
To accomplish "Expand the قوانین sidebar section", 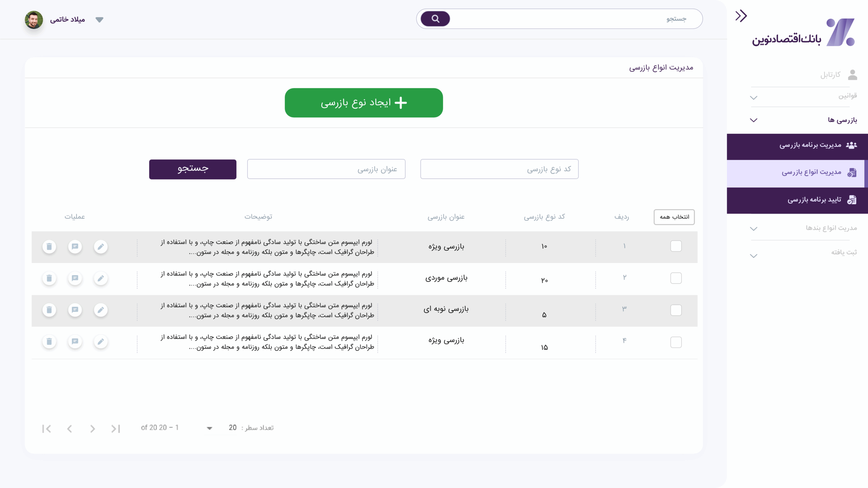I will pyautogui.click(x=753, y=98).
